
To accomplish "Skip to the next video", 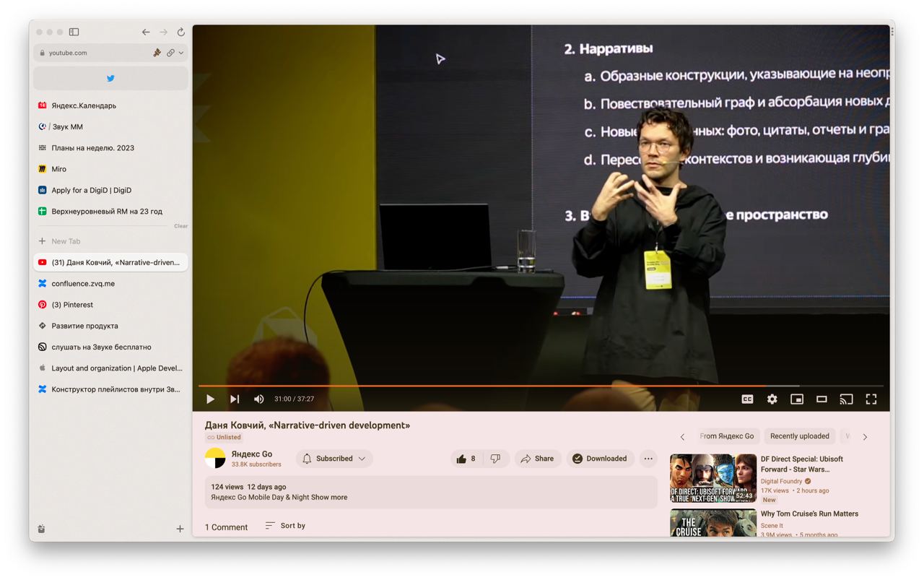I will (x=235, y=399).
